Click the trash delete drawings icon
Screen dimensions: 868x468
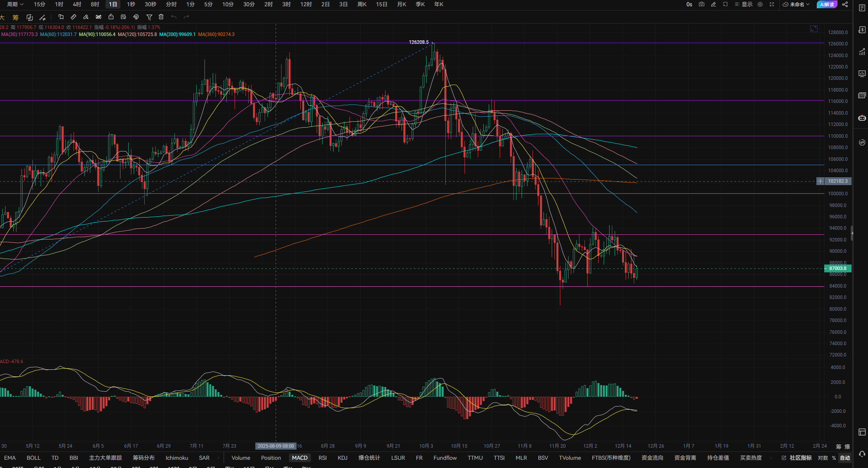pyautogui.click(x=161, y=17)
